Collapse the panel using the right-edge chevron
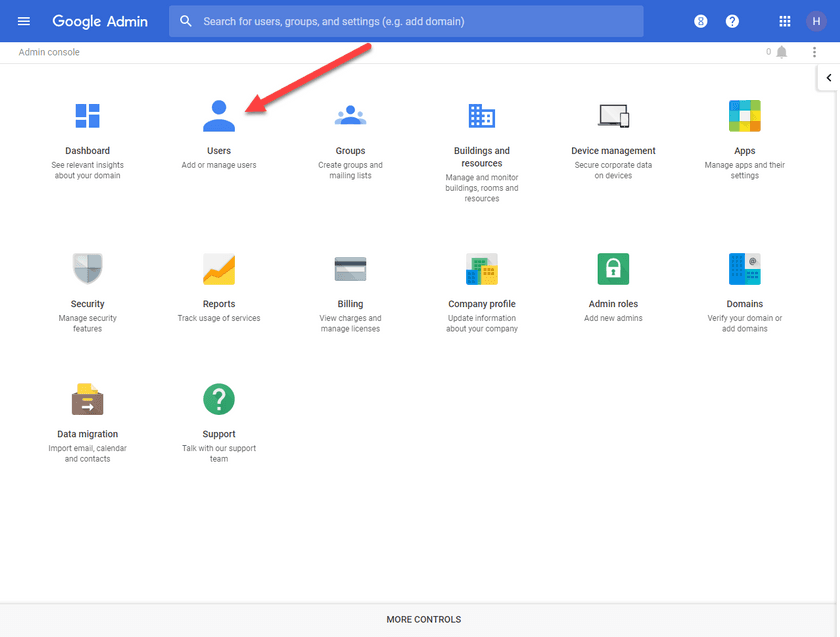The height and width of the screenshot is (637, 840). pyautogui.click(x=829, y=77)
